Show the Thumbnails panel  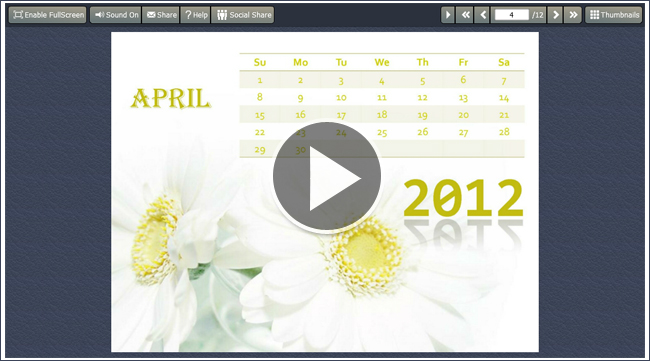coord(614,15)
